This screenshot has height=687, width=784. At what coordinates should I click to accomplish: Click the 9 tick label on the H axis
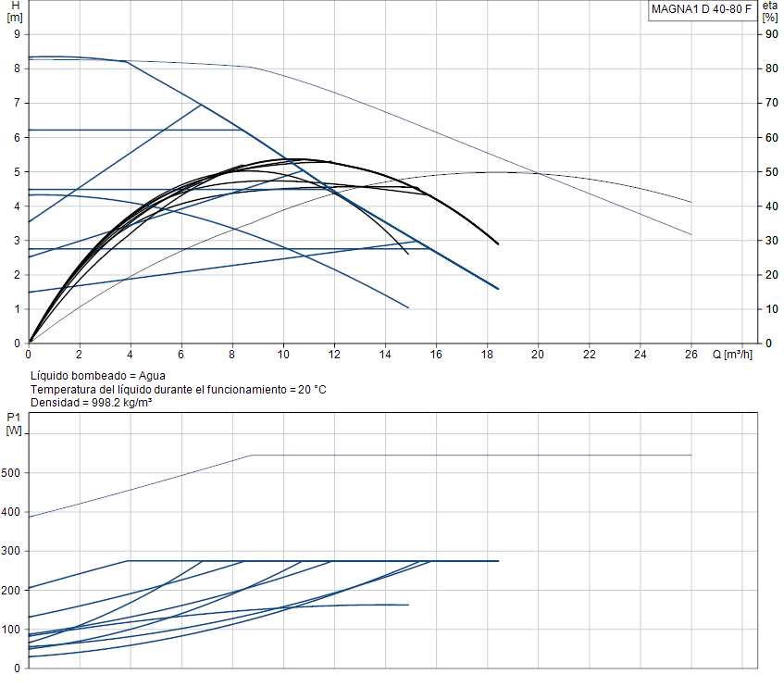[17, 34]
